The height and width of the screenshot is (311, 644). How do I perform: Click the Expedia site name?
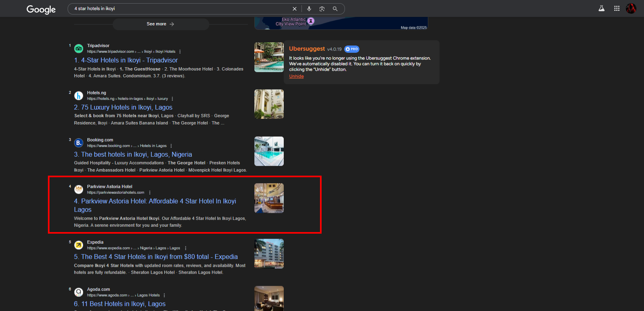pyautogui.click(x=95, y=242)
